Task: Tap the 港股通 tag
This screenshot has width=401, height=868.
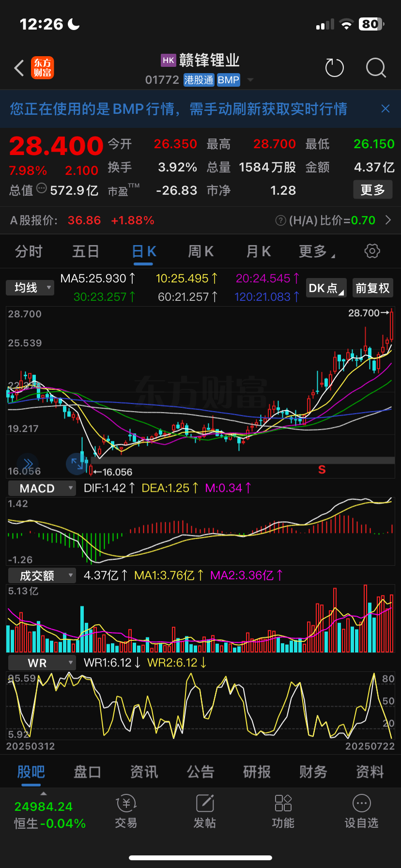Action: (x=199, y=80)
